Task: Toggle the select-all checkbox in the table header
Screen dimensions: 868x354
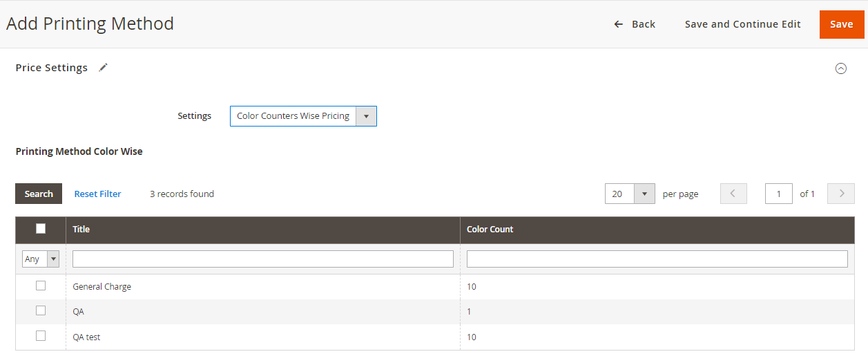Action: 41,229
